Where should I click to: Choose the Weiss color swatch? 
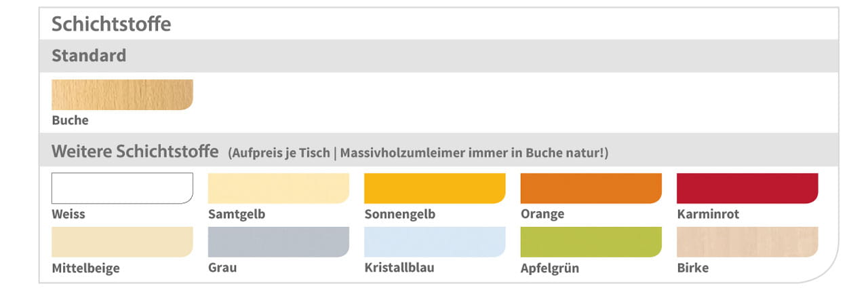tap(122, 188)
